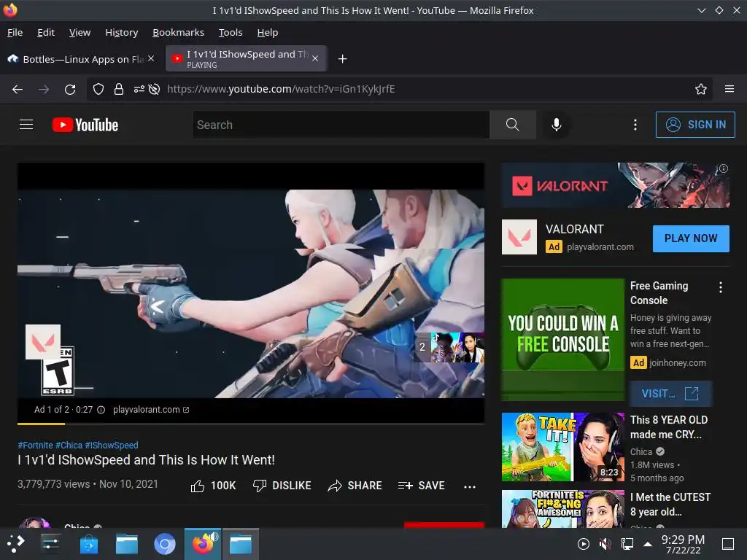Open site permissions icon in address bar
This screenshot has width=747, height=560.
[x=139, y=89]
